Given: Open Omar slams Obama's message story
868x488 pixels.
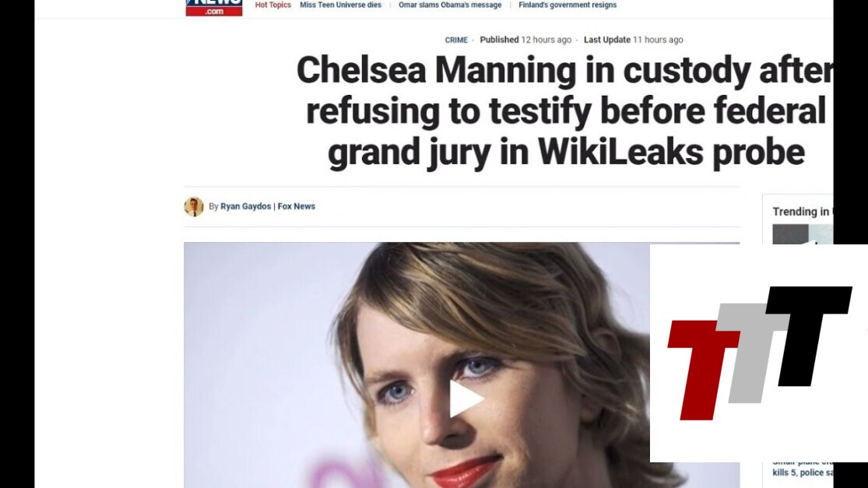Looking at the screenshot, I should 450,5.
